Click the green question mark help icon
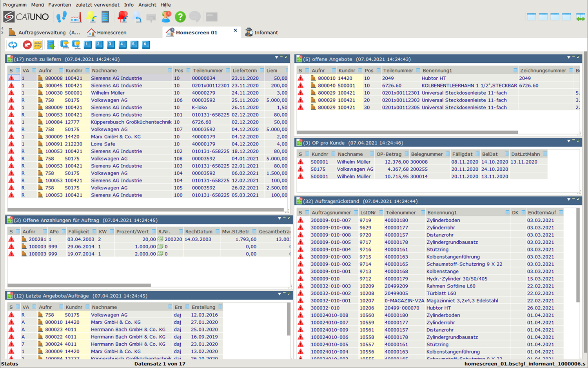This screenshot has width=588, height=368. tap(180, 17)
